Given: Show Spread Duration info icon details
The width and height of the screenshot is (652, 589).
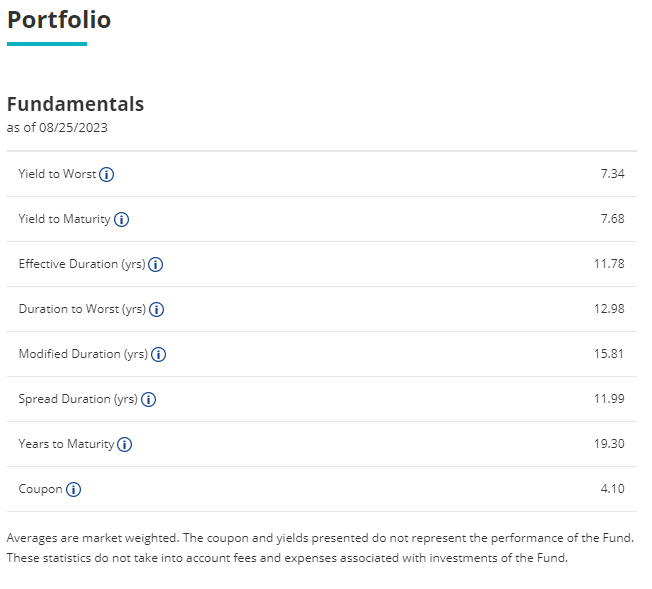Looking at the screenshot, I should (148, 399).
